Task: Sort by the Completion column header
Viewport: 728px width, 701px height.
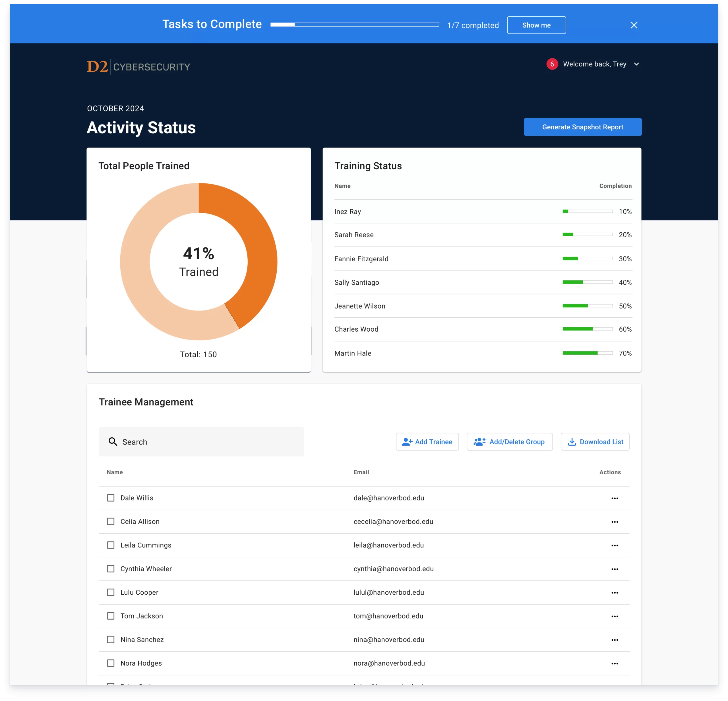Action: 615,186
